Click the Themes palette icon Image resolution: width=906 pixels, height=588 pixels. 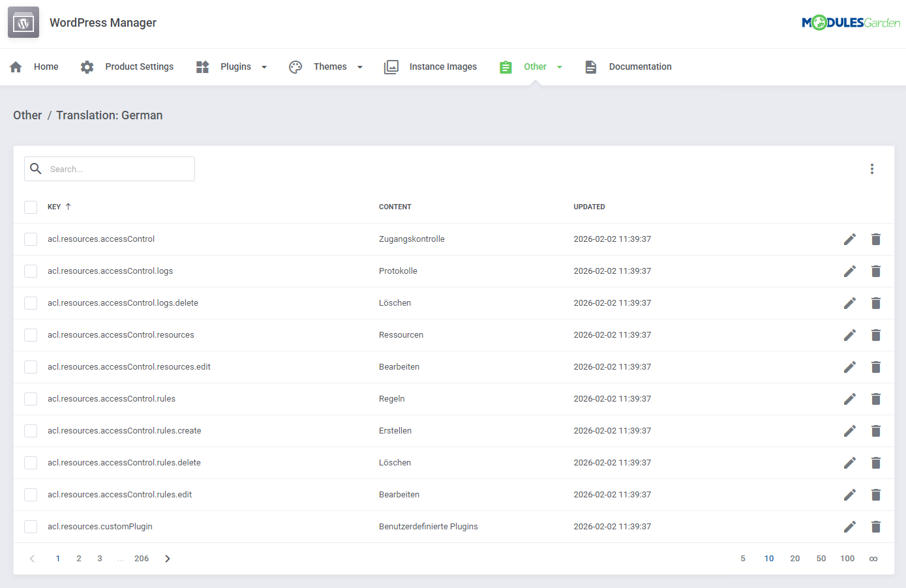[295, 66]
